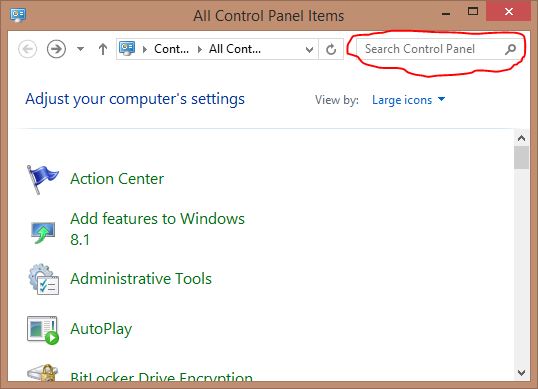The height and width of the screenshot is (389, 538).
Task: Expand the recent locations dropdown arrow
Action: point(80,49)
